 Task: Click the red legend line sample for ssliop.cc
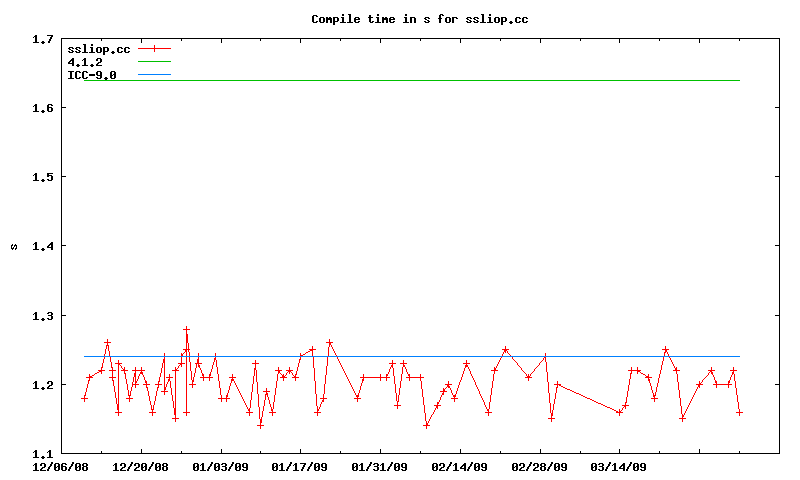[x=155, y=48]
